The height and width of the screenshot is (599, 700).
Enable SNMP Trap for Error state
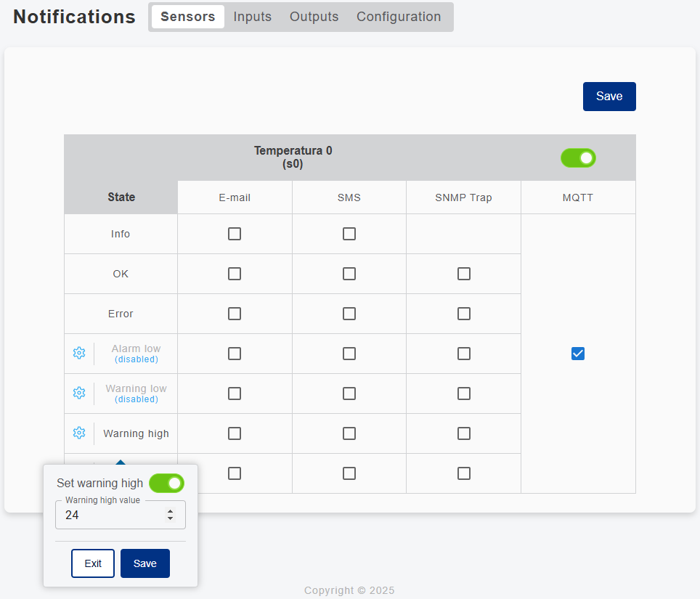pos(464,314)
